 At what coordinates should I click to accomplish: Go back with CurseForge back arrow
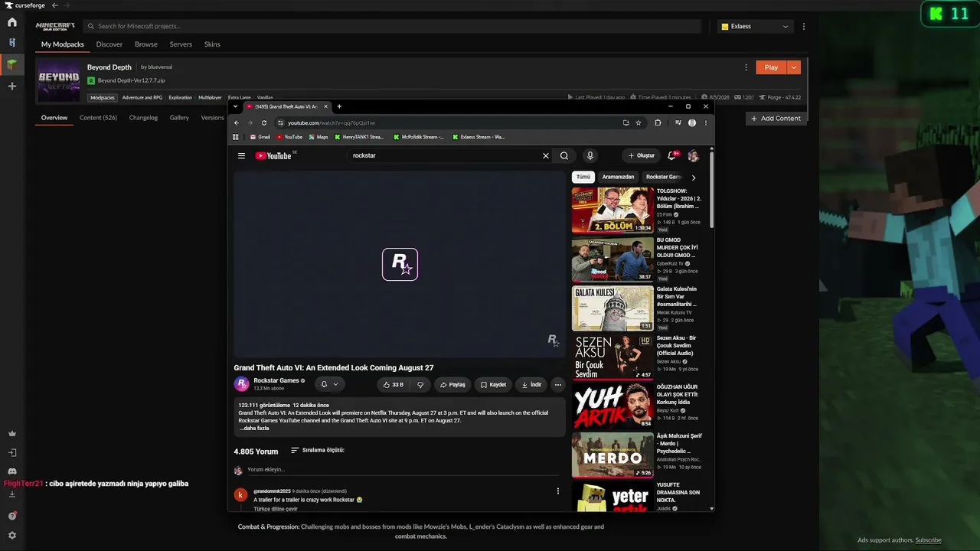click(x=55, y=5)
